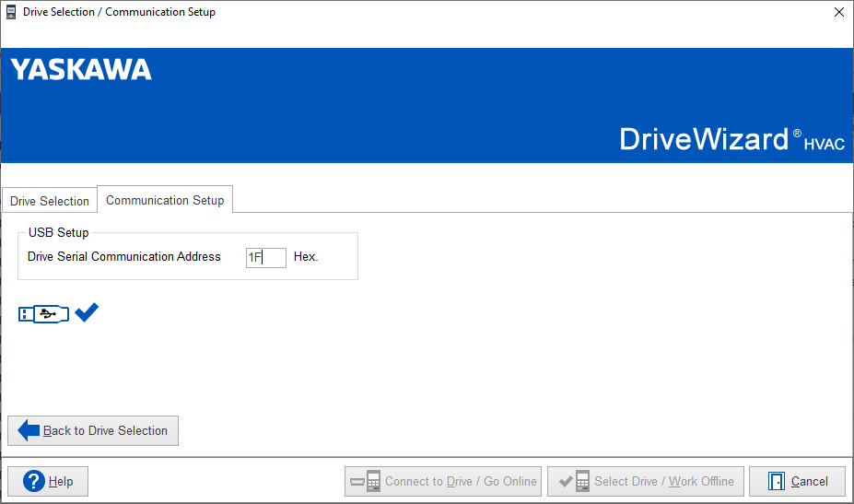Click the DriveWizard HVAC logo
The image size is (854, 504).
tap(732, 139)
